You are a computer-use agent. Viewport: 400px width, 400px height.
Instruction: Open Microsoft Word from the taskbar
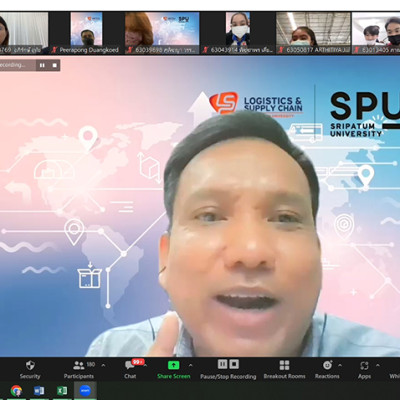tap(39, 390)
